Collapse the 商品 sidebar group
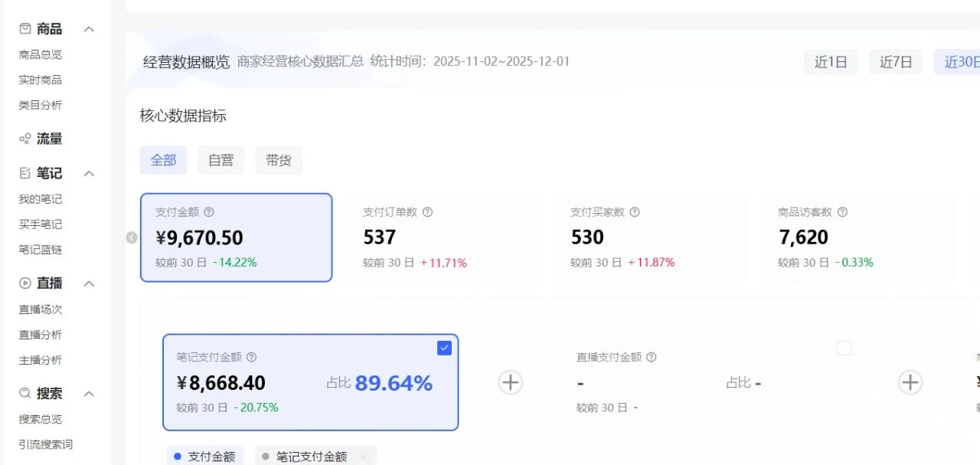 (x=90, y=28)
